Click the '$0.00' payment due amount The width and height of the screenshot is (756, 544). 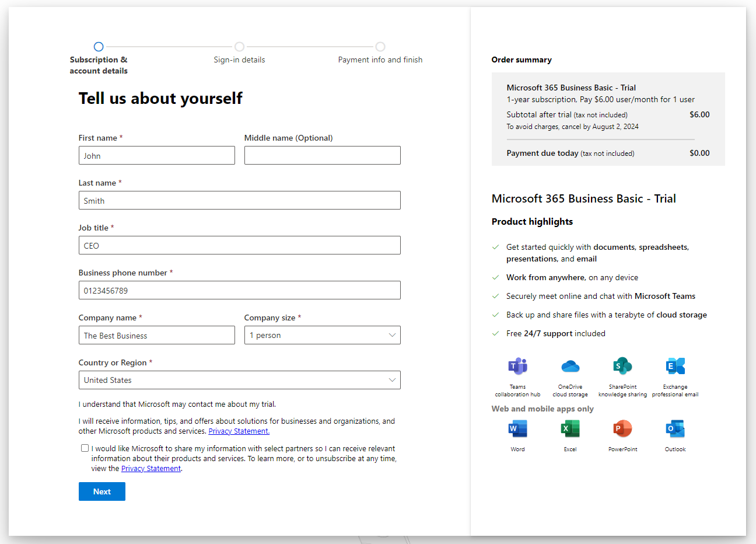tap(699, 153)
